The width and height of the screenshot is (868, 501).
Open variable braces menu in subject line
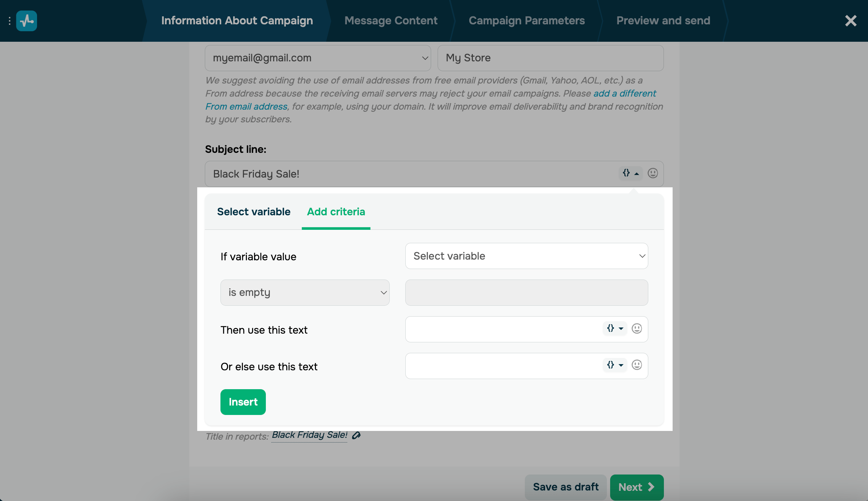click(x=630, y=173)
